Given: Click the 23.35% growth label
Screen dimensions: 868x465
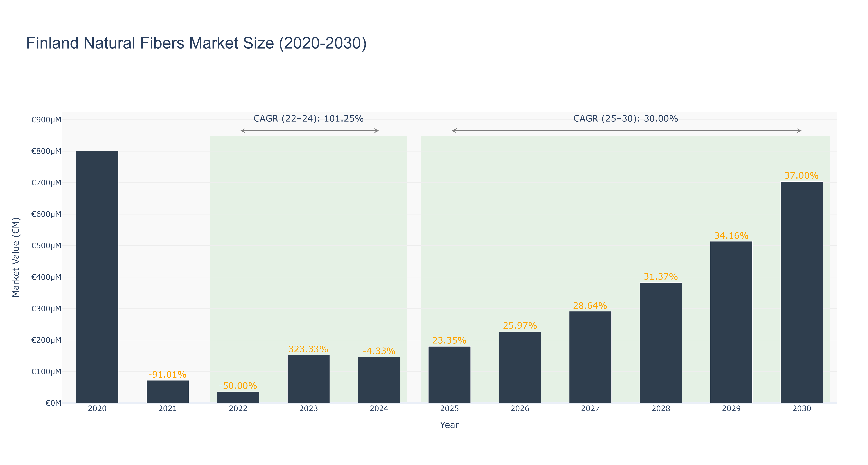Looking at the screenshot, I should pyautogui.click(x=449, y=340).
